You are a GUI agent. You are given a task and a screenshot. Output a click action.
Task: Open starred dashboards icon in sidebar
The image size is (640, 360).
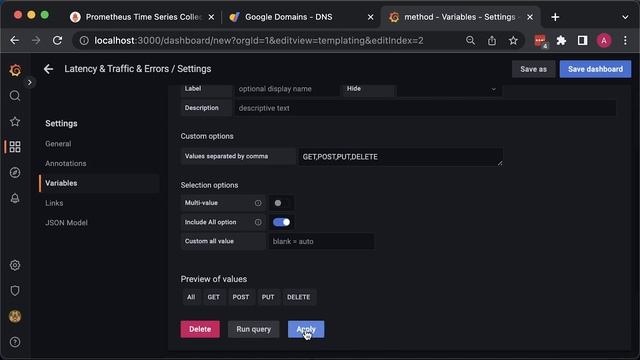point(15,121)
